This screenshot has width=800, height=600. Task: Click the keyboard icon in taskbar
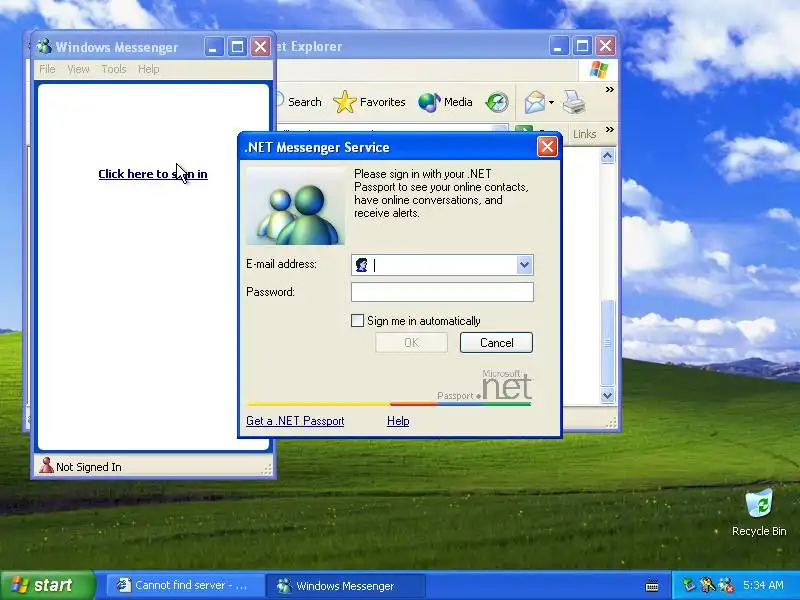[x=652, y=585]
